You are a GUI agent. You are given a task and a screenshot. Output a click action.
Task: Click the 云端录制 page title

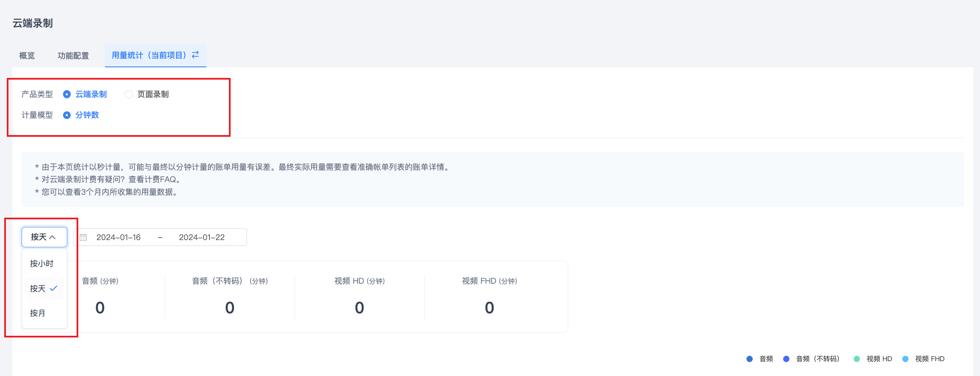(33, 23)
